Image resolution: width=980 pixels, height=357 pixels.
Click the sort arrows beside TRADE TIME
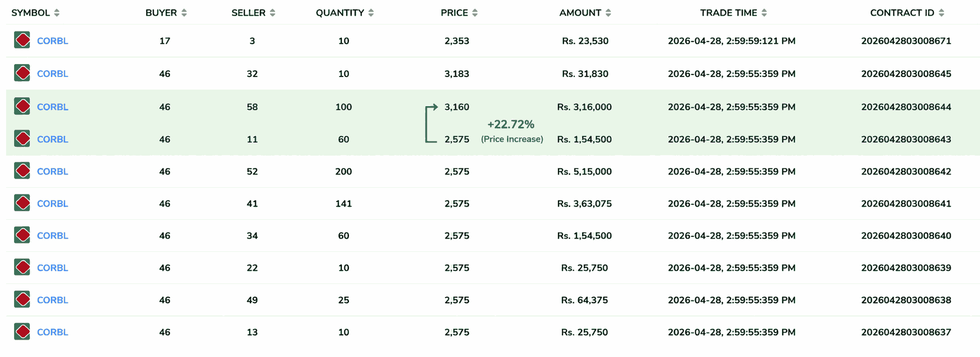click(764, 13)
